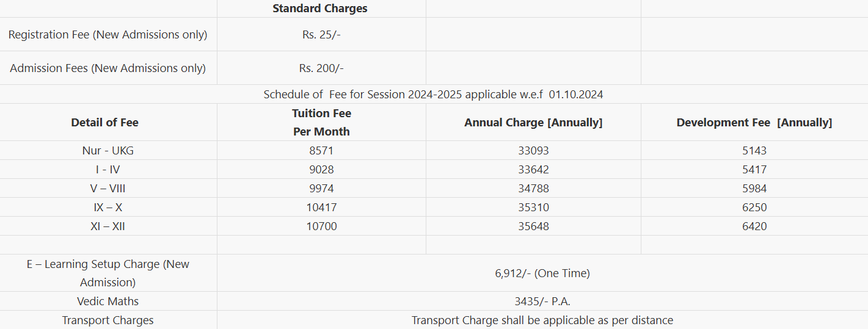This screenshot has width=868, height=329.
Task: Click the Annual Charge [Annually] column header
Action: click(533, 123)
